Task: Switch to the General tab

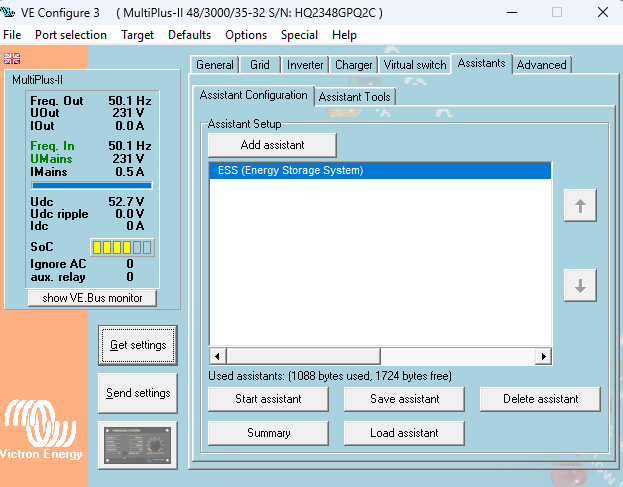Action: tap(215, 65)
